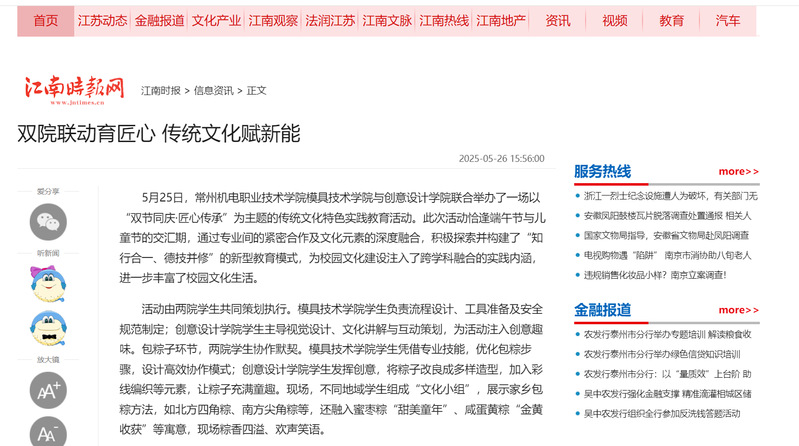The height and width of the screenshot is (446, 799).
Task: Open 农发行泰州市分行举办专题培训 article link
Action: point(667,334)
